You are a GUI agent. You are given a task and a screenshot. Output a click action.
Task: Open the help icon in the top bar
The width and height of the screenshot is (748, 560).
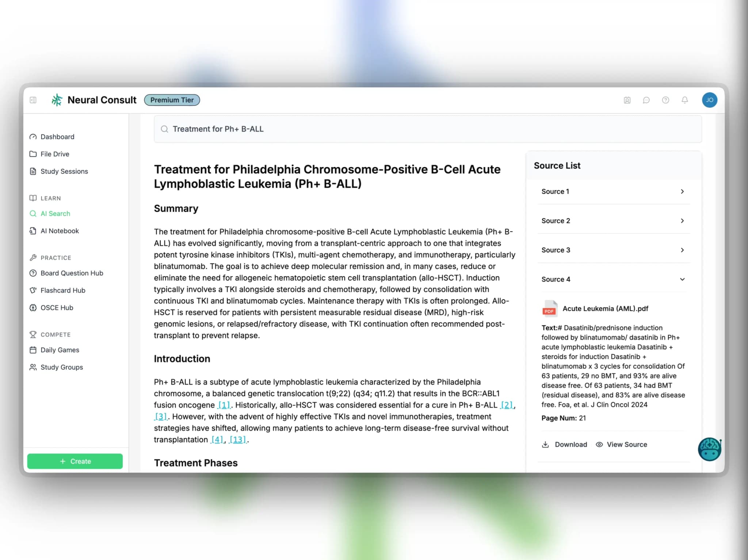click(x=665, y=100)
